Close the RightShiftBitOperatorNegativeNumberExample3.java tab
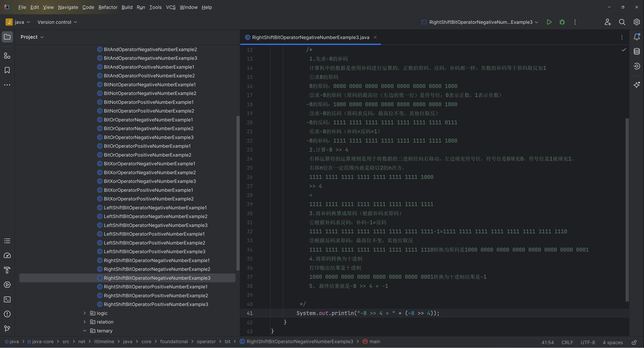 (x=375, y=37)
